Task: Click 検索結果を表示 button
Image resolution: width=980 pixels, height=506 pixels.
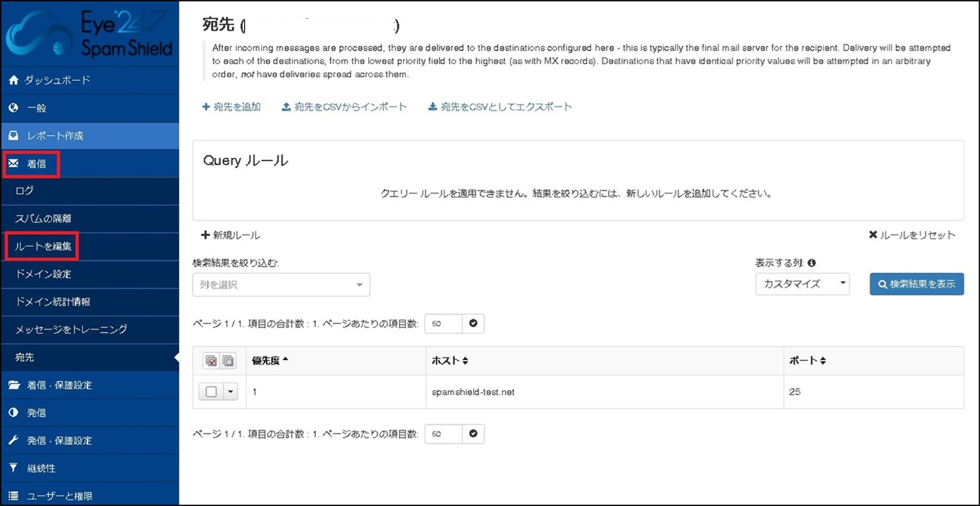Action: 917,284
